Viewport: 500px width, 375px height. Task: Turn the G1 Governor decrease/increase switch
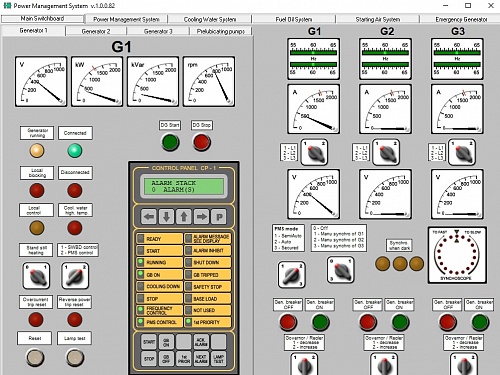(304, 364)
